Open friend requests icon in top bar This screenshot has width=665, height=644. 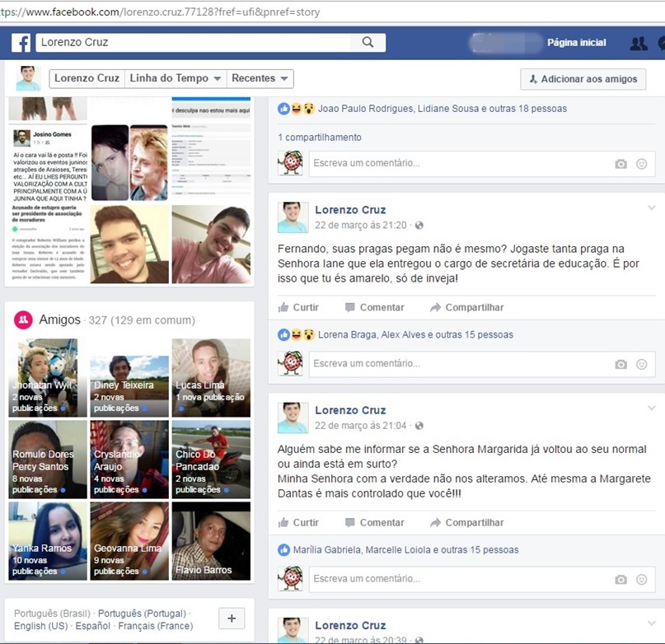click(638, 44)
